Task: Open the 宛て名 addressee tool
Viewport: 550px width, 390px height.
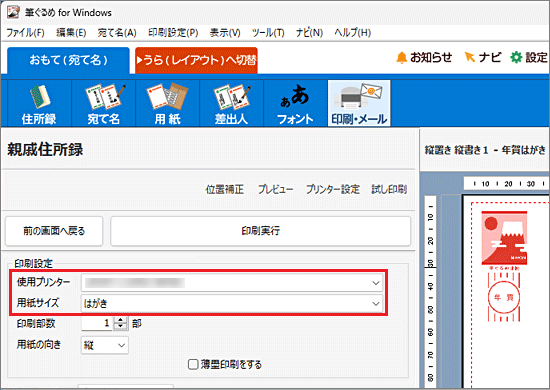Action: pyautogui.click(x=103, y=103)
